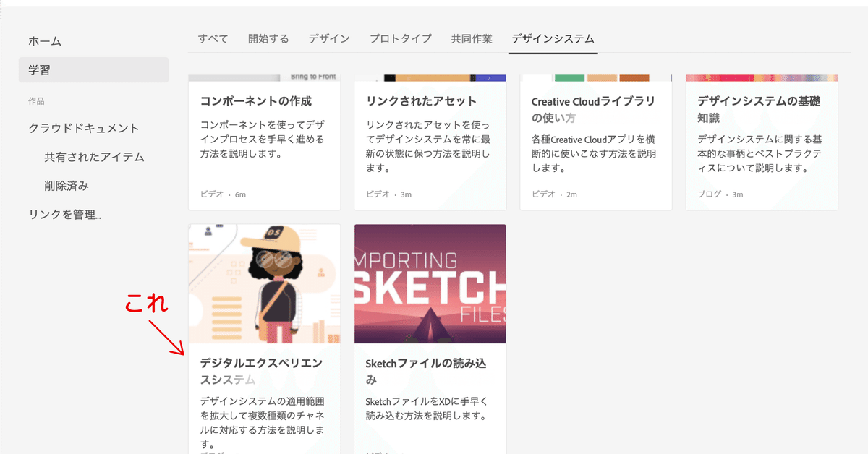Click Creative Cloudライブラリ description text
The height and width of the screenshot is (454, 868).
[594, 153]
